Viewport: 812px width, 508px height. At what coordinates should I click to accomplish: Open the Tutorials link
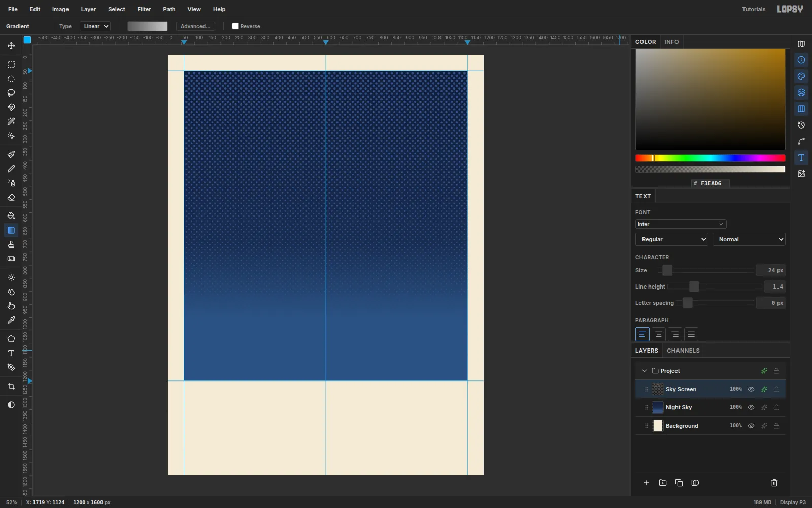(754, 9)
